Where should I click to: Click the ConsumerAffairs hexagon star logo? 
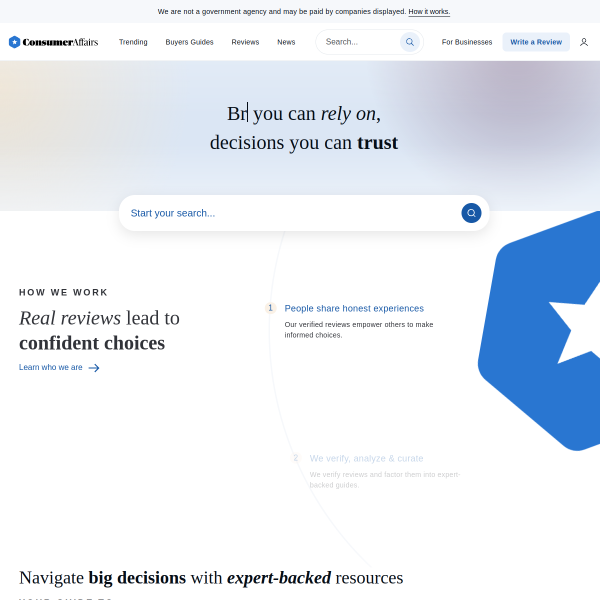click(x=14, y=42)
